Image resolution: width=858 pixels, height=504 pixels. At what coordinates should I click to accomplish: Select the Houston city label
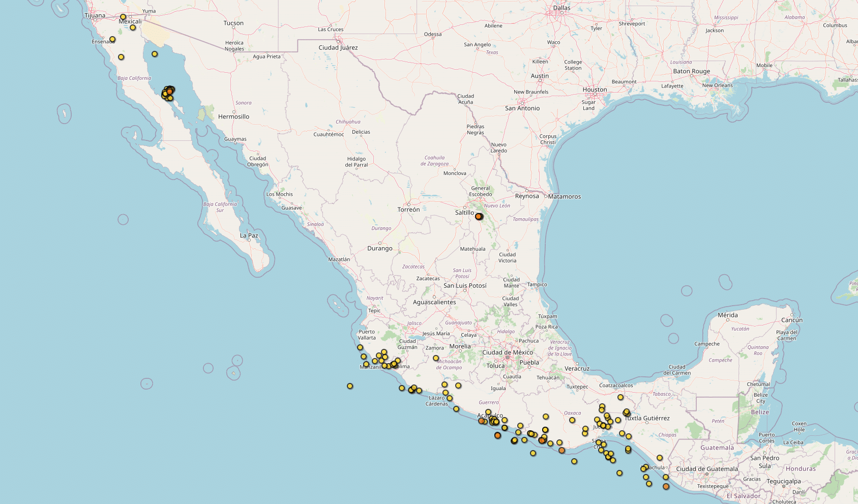[595, 90]
